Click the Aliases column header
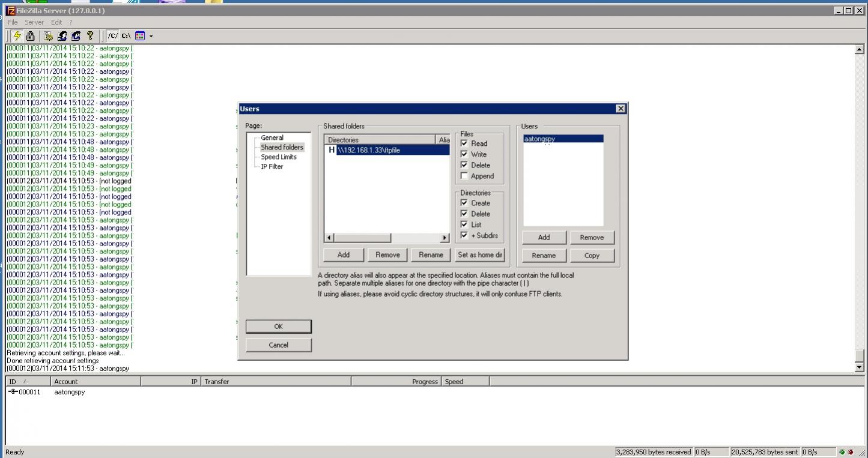868x458 pixels. pos(443,140)
